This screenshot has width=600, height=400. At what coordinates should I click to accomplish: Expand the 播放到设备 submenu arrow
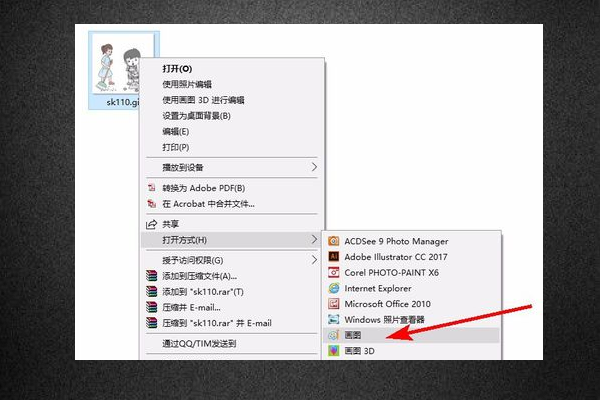[314, 167]
